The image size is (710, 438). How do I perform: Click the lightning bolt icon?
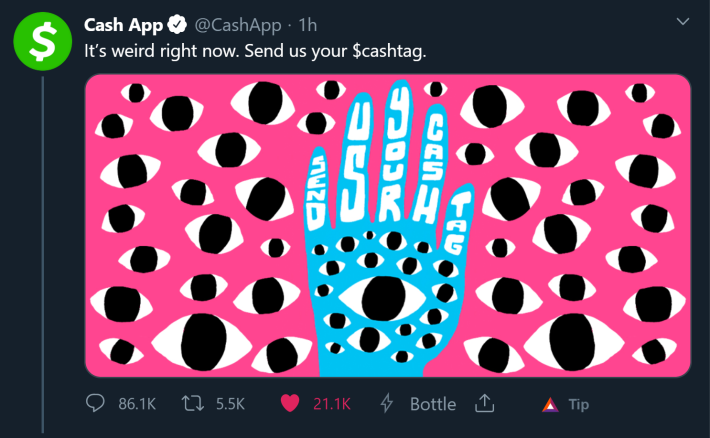pos(386,403)
